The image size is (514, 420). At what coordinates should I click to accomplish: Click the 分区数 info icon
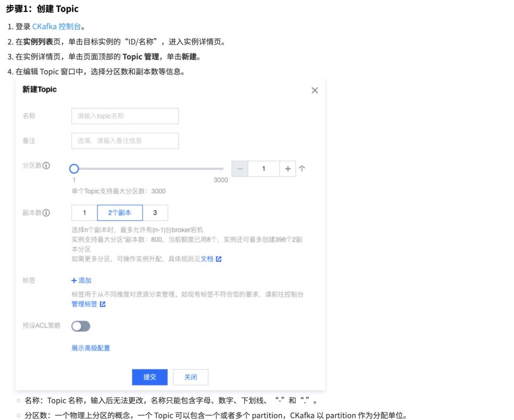coord(47,166)
